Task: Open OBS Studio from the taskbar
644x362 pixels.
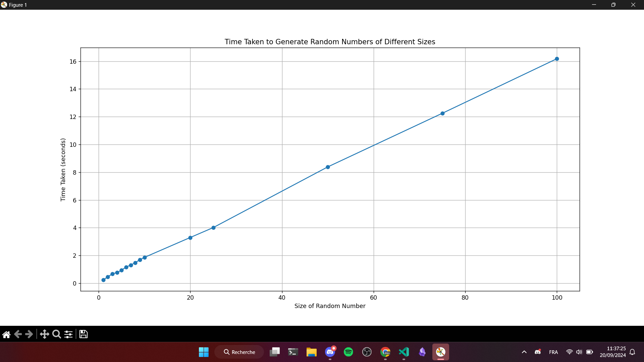Action: tap(367, 352)
